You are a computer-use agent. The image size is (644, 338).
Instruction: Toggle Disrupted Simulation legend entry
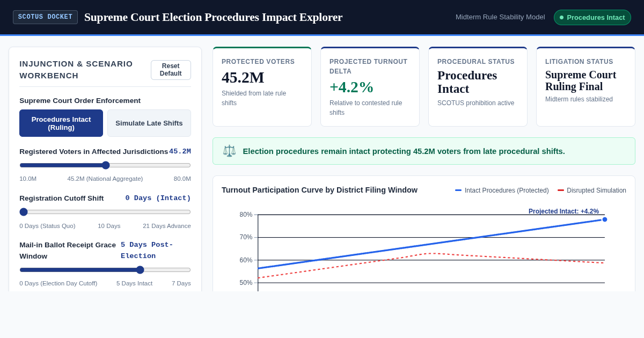point(592,190)
